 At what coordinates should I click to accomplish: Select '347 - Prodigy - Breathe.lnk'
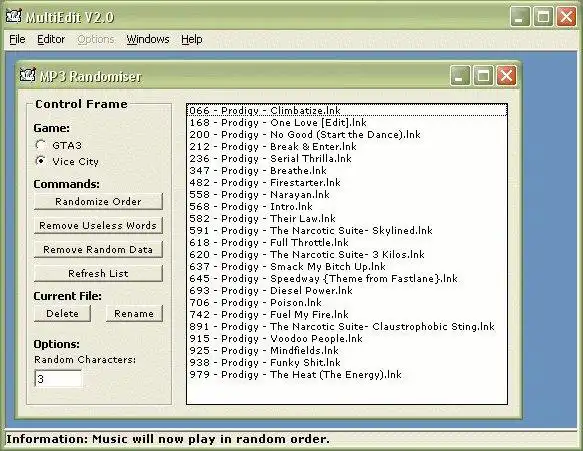[x=347, y=170]
